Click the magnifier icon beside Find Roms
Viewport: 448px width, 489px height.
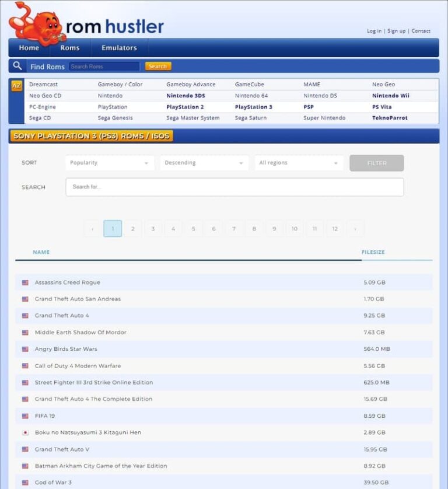(x=17, y=66)
